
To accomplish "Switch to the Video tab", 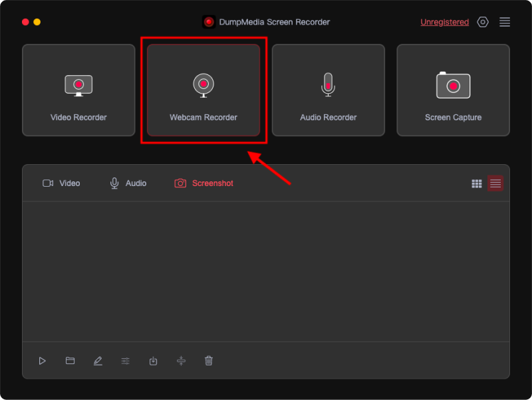I will coord(61,183).
